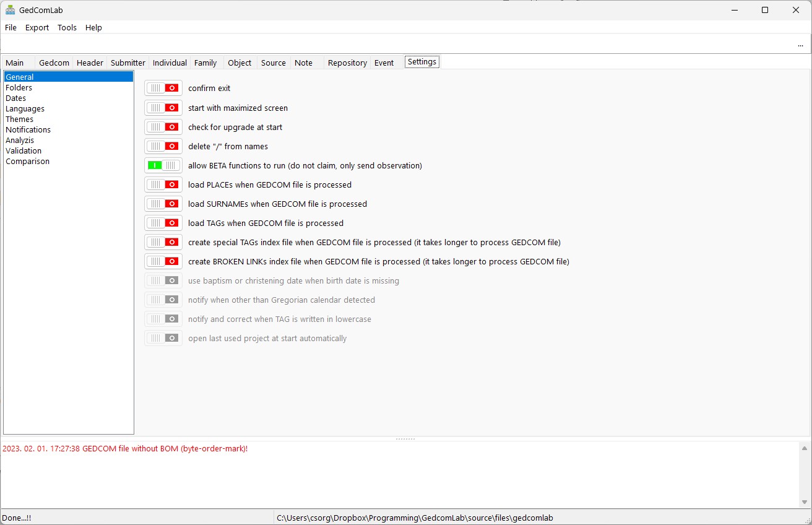Click the log scrollbar up arrow

point(805,448)
